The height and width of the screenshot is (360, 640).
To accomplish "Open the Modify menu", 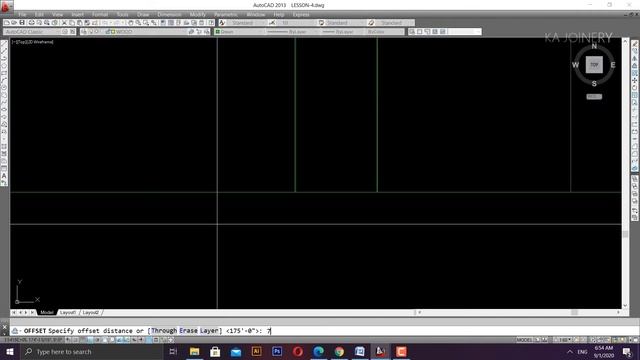I will [x=198, y=14].
